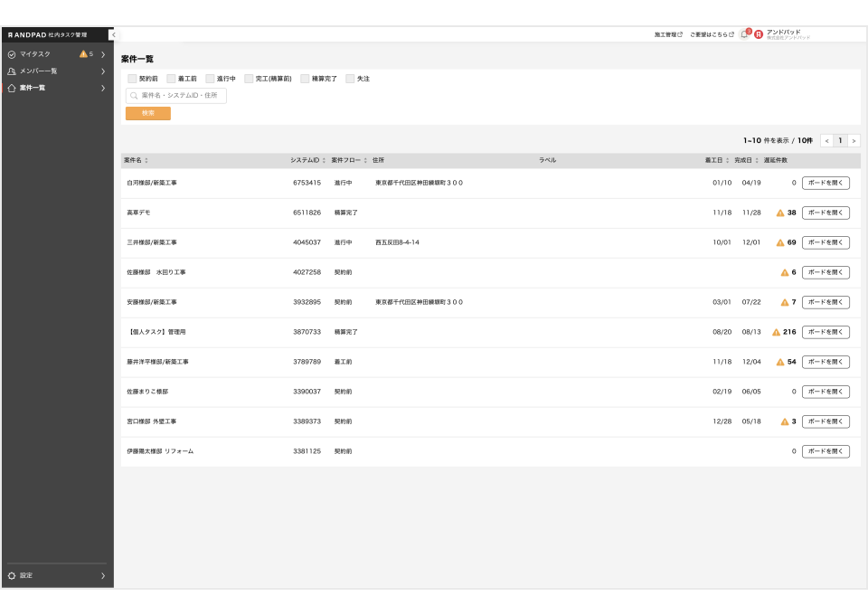868x615 pixels.
Task: Click the orange 検索 button
Action: click(147, 113)
